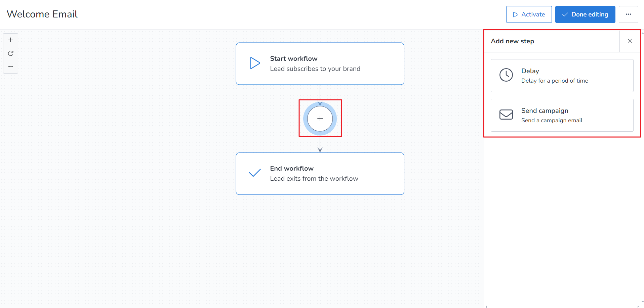Image resolution: width=644 pixels, height=308 pixels.
Task: Click "Lead subscribes to your brand" text
Action: click(315, 69)
